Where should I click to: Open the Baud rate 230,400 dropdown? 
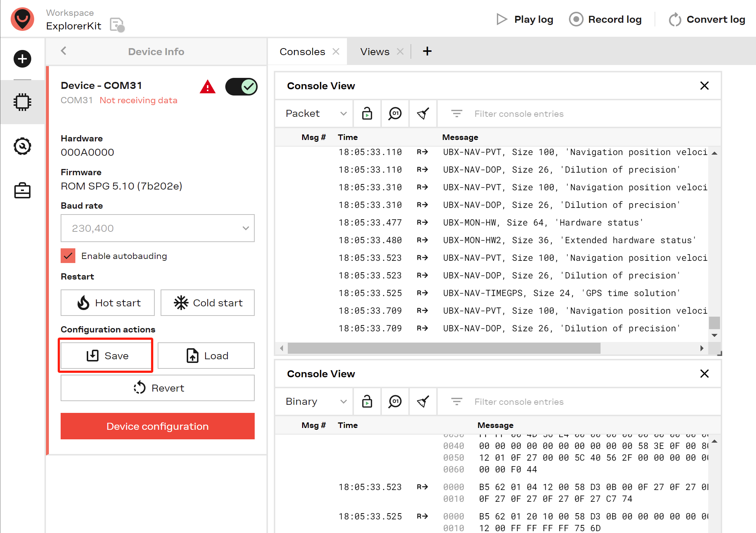click(x=158, y=228)
